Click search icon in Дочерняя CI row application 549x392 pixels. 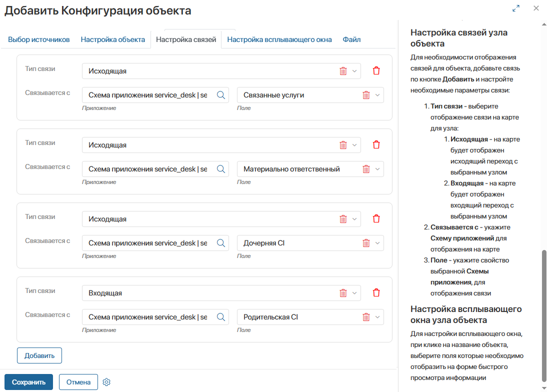tap(221, 243)
